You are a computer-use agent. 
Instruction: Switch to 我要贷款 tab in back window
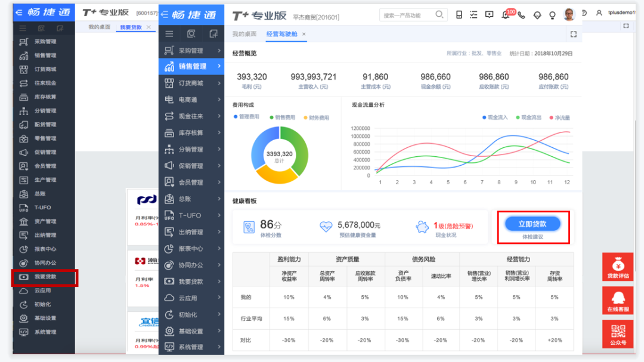[x=131, y=27]
